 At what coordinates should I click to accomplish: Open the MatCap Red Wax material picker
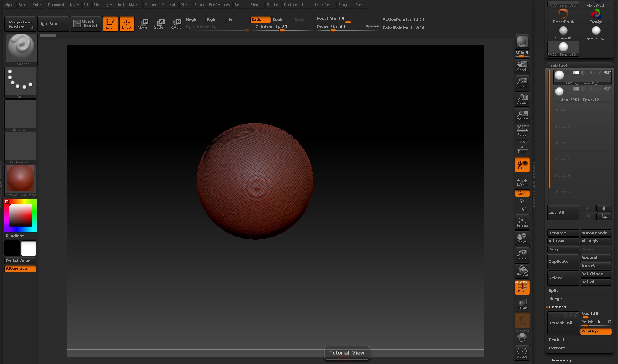click(x=20, y=181)
